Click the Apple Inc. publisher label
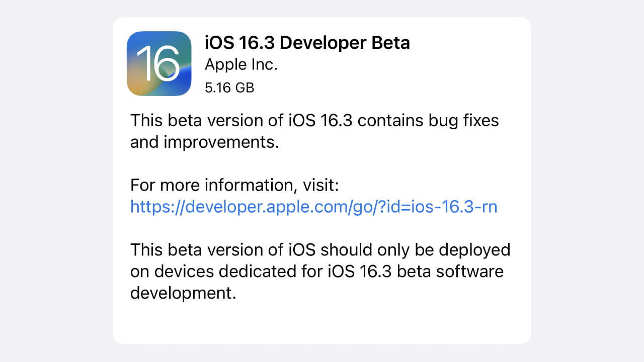Viewport: 644px width, 362px height. coord(241,64)
